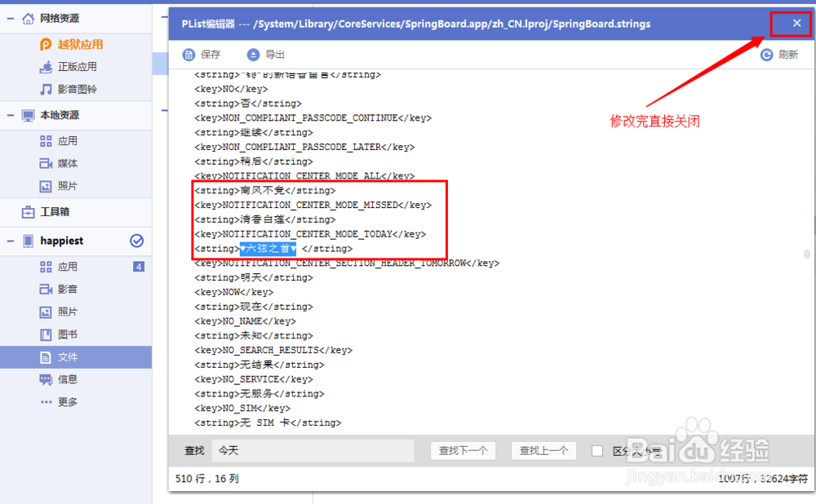Click the 查找下一个 find-next button
The image size is (816, 504).
[x=463, y=450]
